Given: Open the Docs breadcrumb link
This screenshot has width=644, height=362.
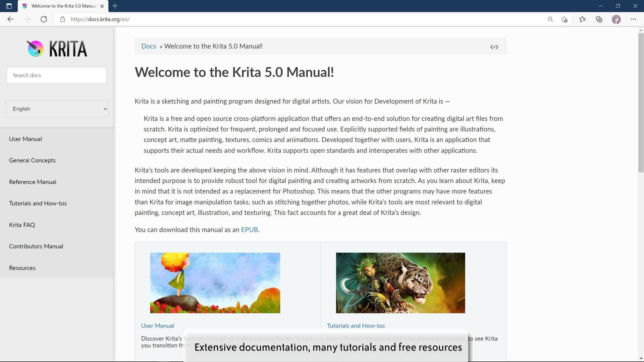Looking at the screenshot, I should [x=149, y=46].
